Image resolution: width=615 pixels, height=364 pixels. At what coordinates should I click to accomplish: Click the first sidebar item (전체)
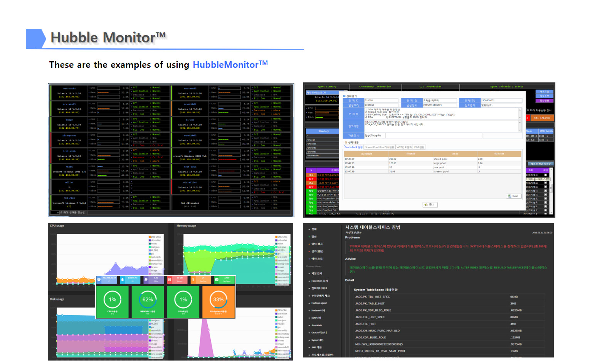(x=314, y=229)
